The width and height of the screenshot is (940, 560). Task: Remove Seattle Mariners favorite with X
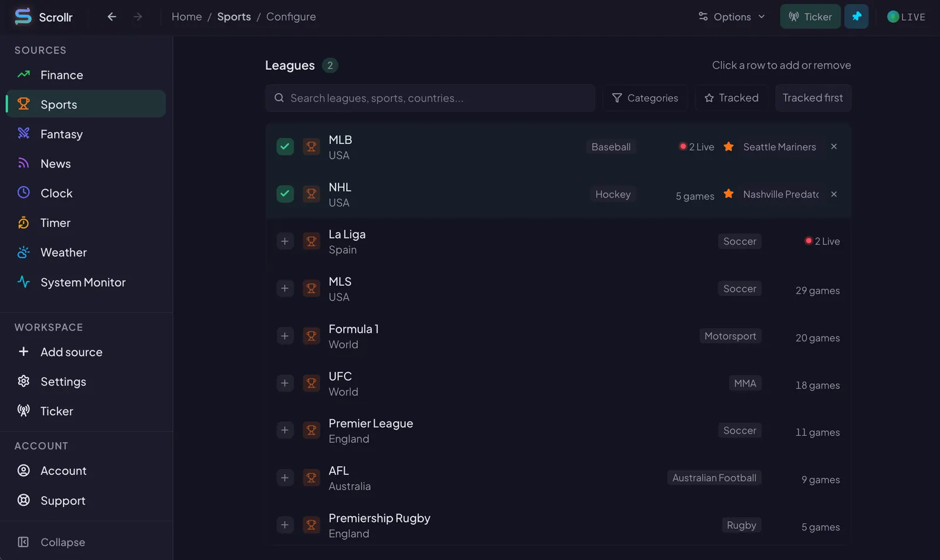coord(834,147)
